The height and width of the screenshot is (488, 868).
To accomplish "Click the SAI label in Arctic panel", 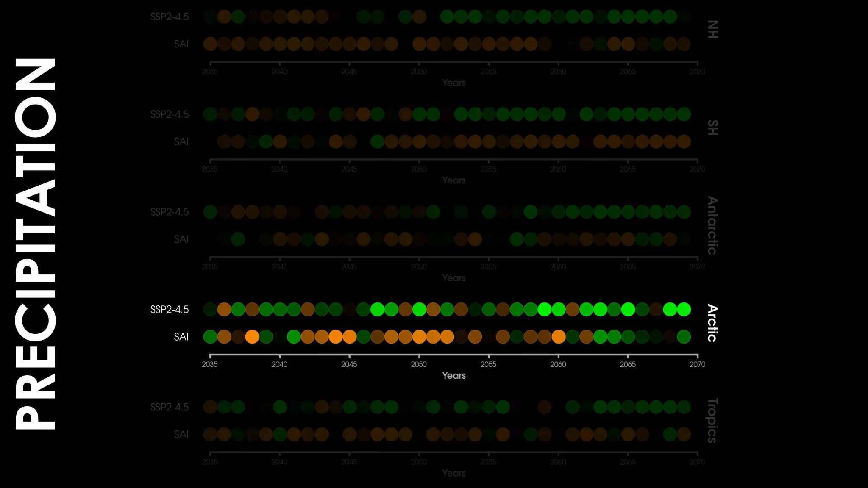I will (x=181, y=337).
